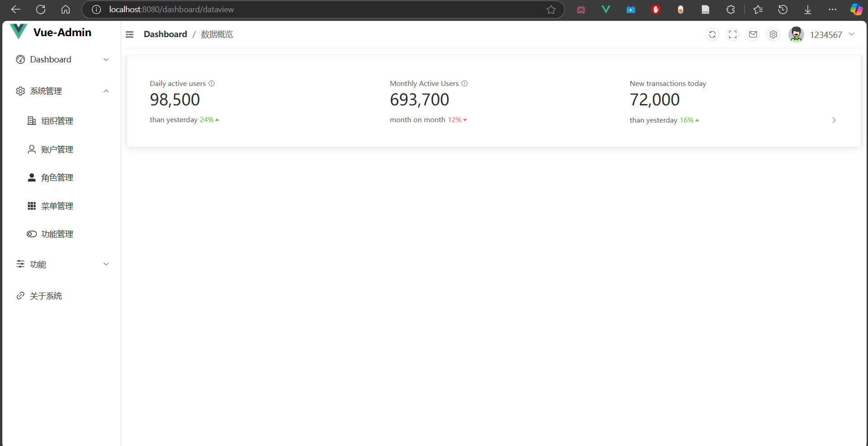Open the mail messages icon
868x446 pixels.
[x=753, y=34]
